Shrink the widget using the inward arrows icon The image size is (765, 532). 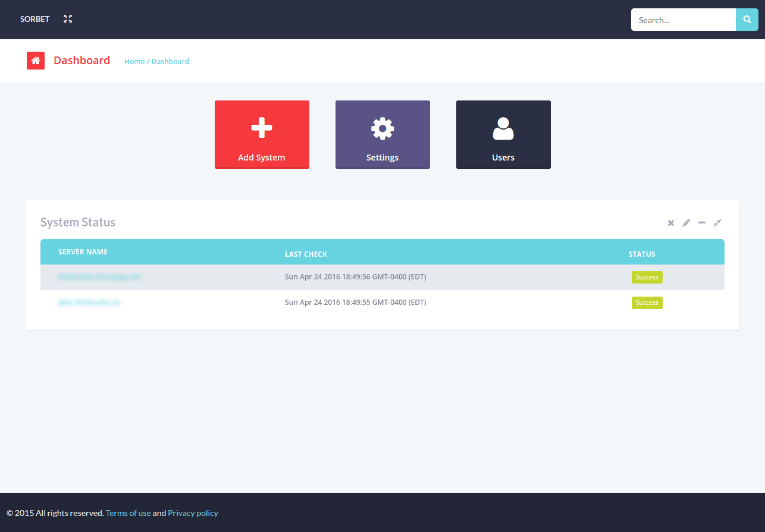(x=717, y=223)
